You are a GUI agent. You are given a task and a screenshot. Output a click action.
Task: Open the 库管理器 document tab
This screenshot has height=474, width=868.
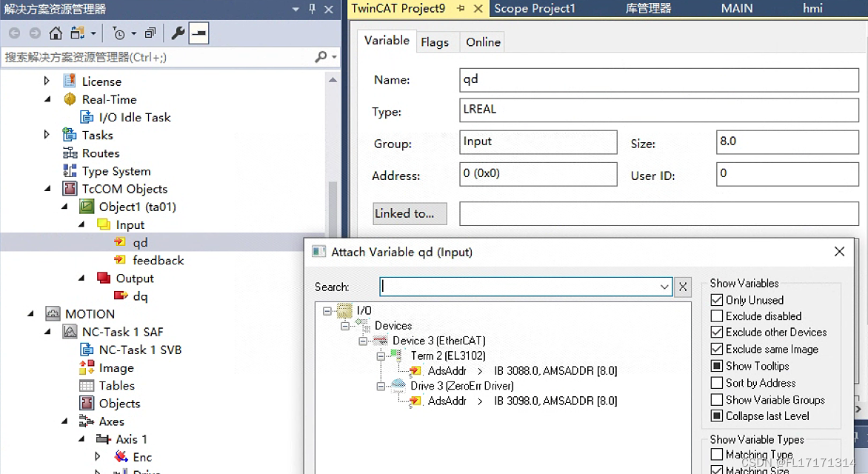(648, 8)
